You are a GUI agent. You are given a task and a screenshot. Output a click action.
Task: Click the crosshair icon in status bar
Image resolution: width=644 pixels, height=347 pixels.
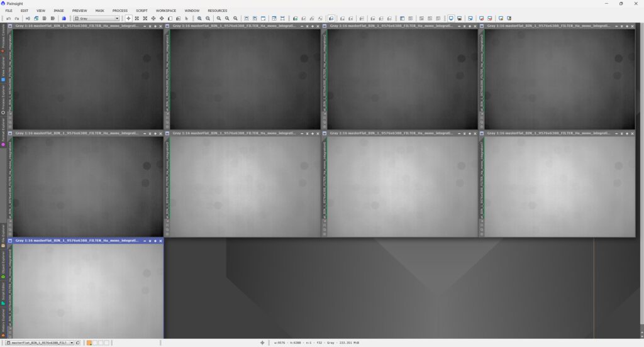[x=262, y=343]
